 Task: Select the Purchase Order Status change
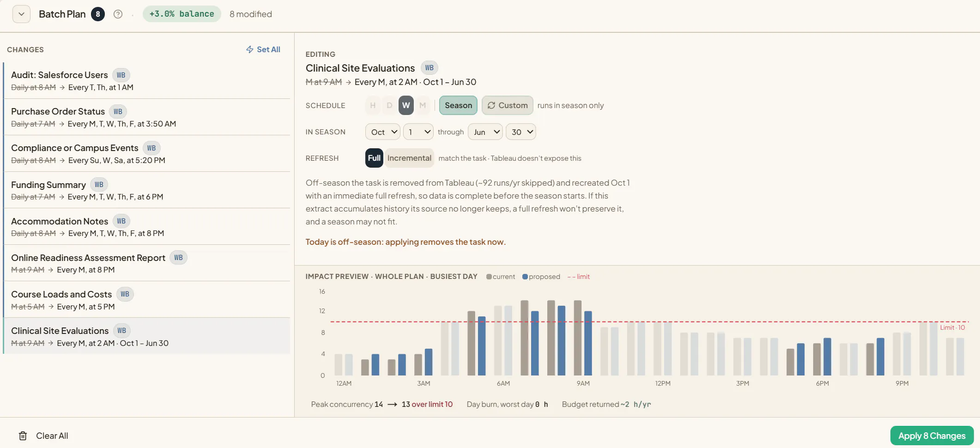[x=147, y=117]
